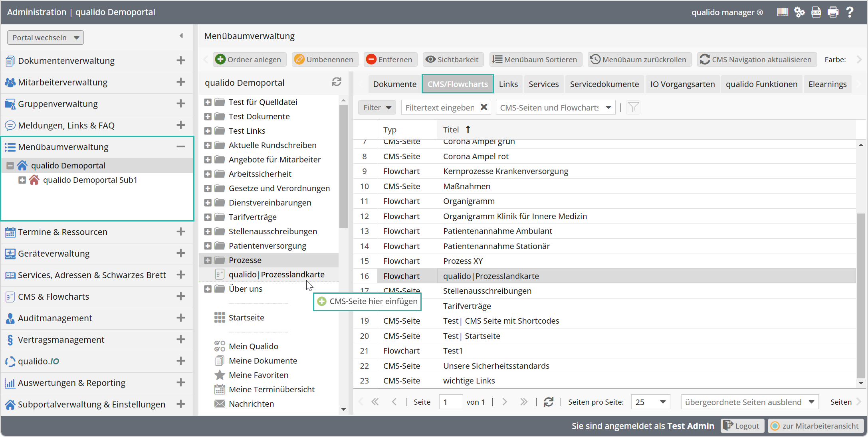Open help question mark icon
Image resolution: width=868 pixels, height=437 pixels.
click(x=850, y=12)
